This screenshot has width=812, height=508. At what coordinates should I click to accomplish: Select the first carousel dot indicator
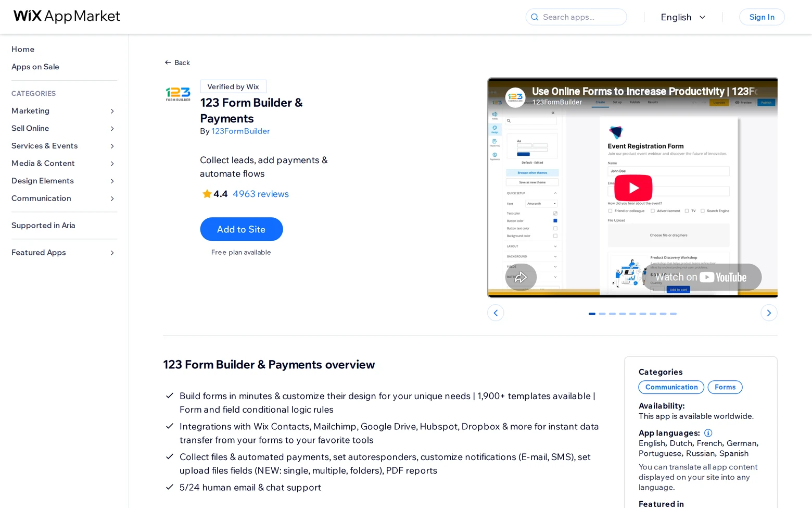592,314
